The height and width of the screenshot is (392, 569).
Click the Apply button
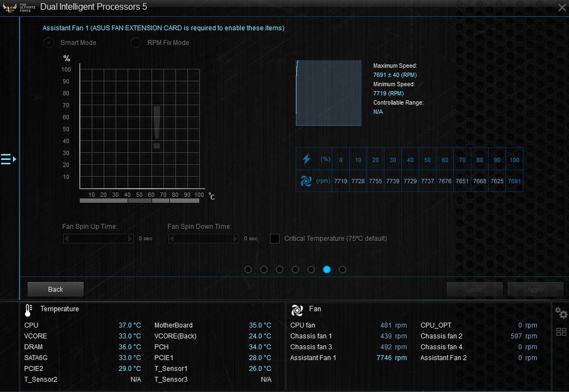pyautogui.click(x=535, y=290)
